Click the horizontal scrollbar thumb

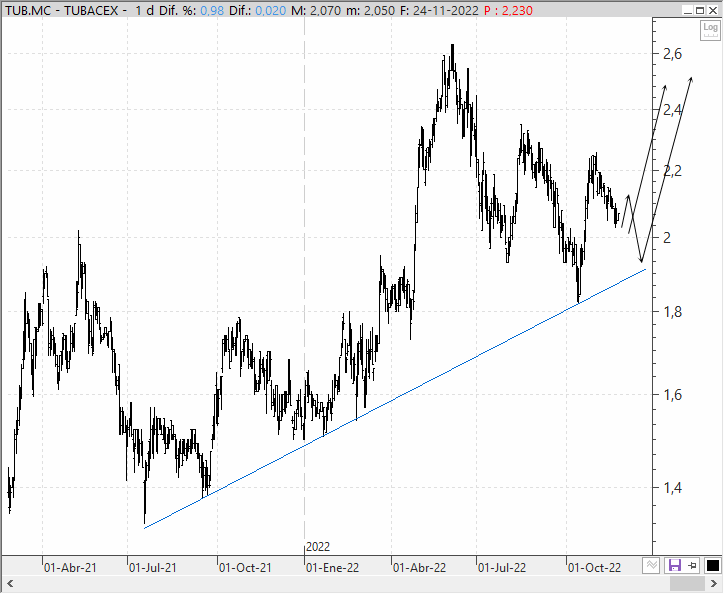(688, 583)
